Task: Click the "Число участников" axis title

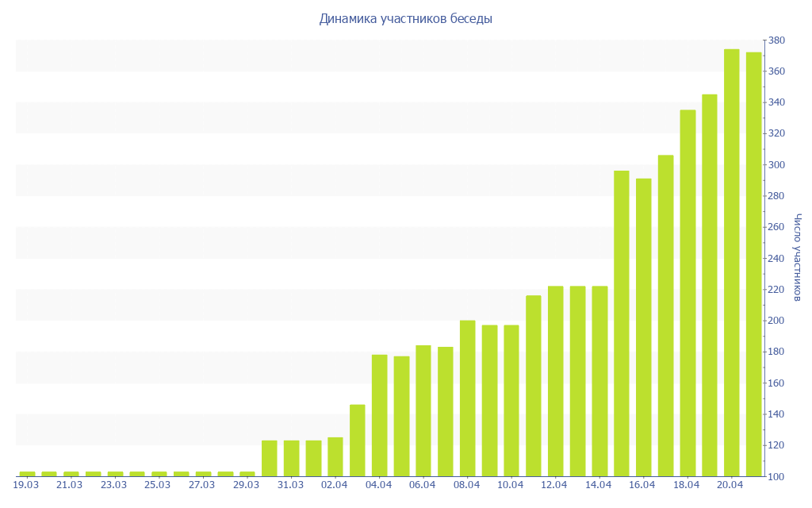Action: tap(797, 257)
